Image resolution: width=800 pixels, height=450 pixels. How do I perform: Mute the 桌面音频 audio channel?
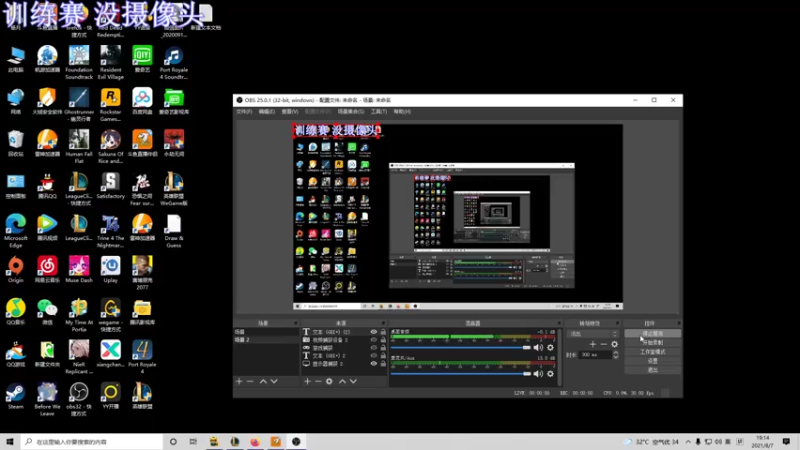538,347
